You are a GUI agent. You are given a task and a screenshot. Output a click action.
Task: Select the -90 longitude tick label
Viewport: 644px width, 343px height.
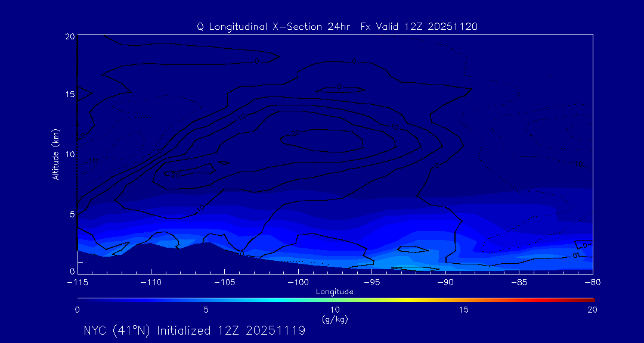pos(445,283)
